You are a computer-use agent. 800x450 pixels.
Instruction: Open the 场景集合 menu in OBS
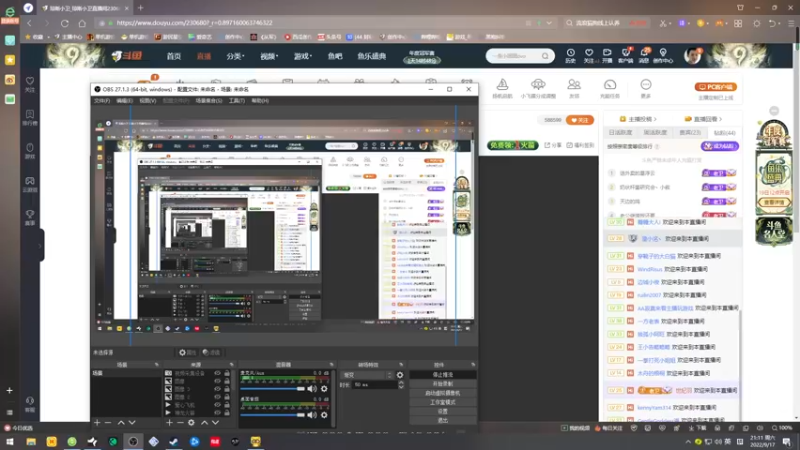[x=209, y=101]
